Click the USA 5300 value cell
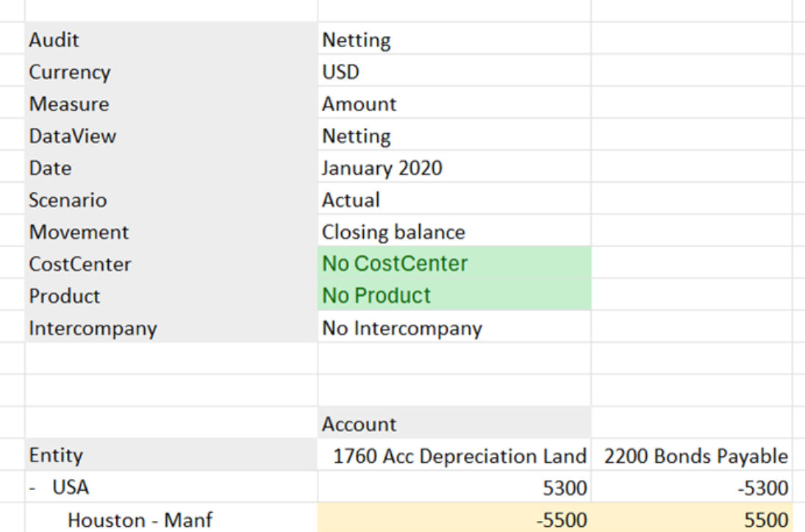 454,487
